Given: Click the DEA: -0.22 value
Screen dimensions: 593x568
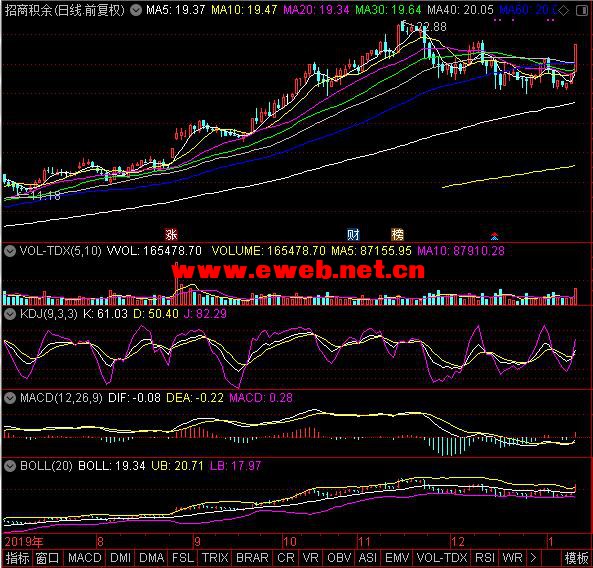Looking at the screenshot, I should (195, 398).
